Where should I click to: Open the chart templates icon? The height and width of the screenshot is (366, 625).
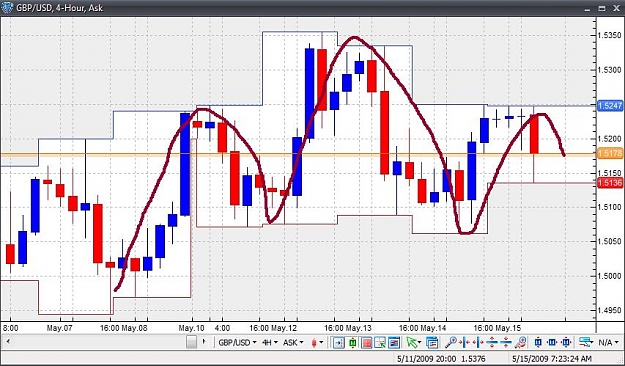point(432,342)
